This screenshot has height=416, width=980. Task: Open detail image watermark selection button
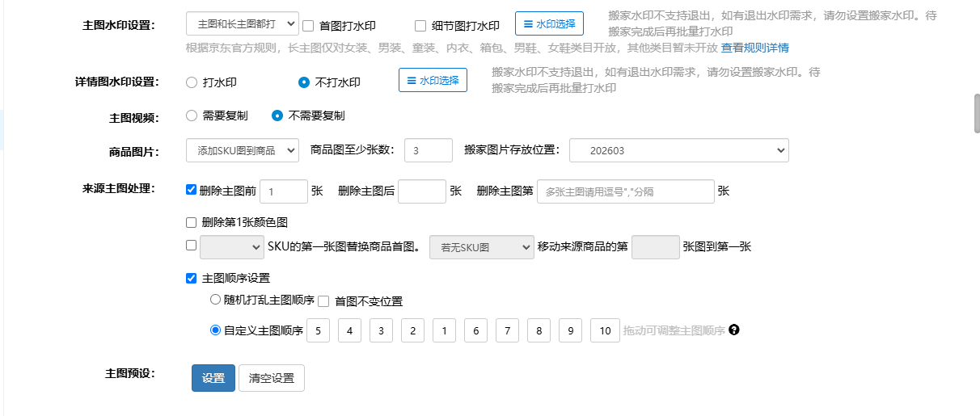[x=433, y=81]
